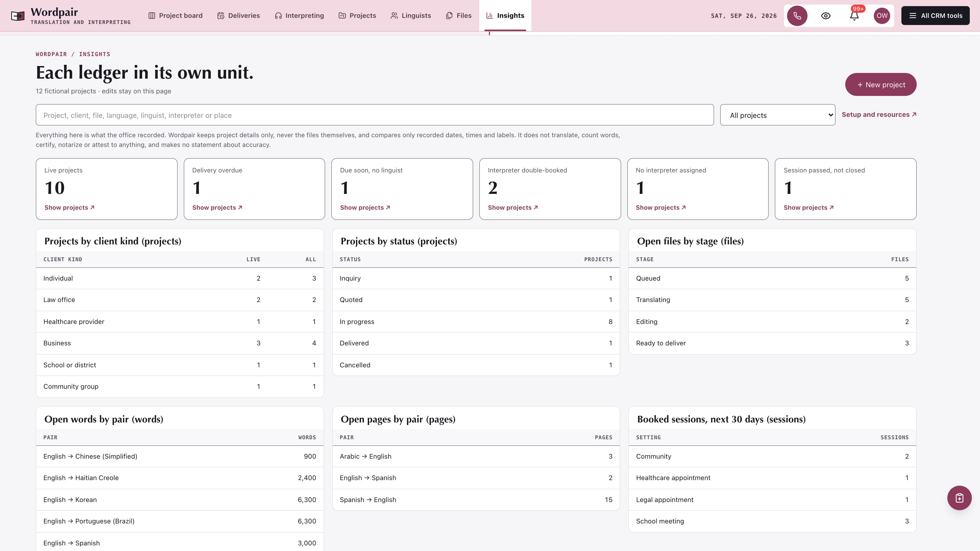Click the Law office row label
The image size is (980, 551).
[59, 300]
